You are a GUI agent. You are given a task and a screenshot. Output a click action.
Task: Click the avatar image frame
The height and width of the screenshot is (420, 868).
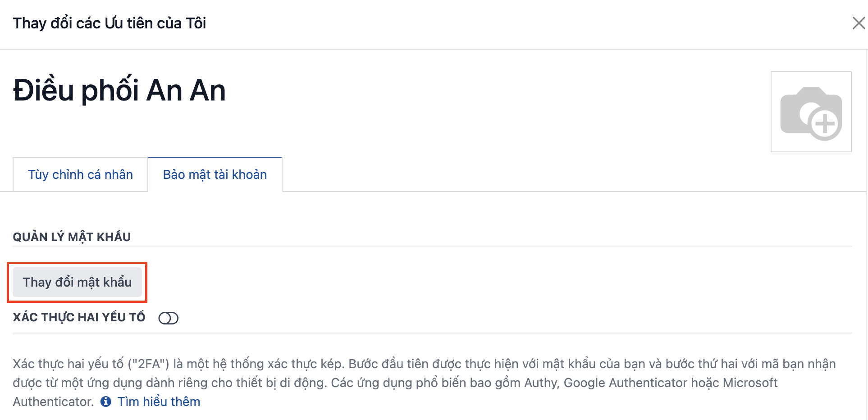811,112
